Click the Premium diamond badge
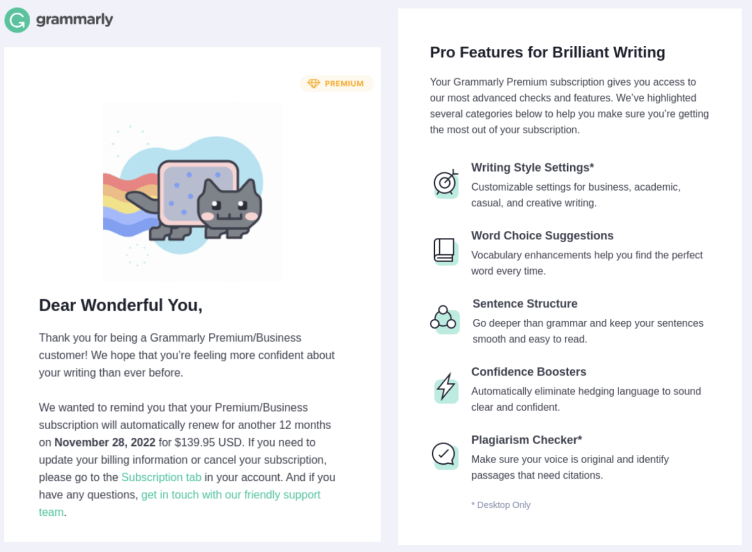Screen dimensions: 752x552 pos(336,83)
